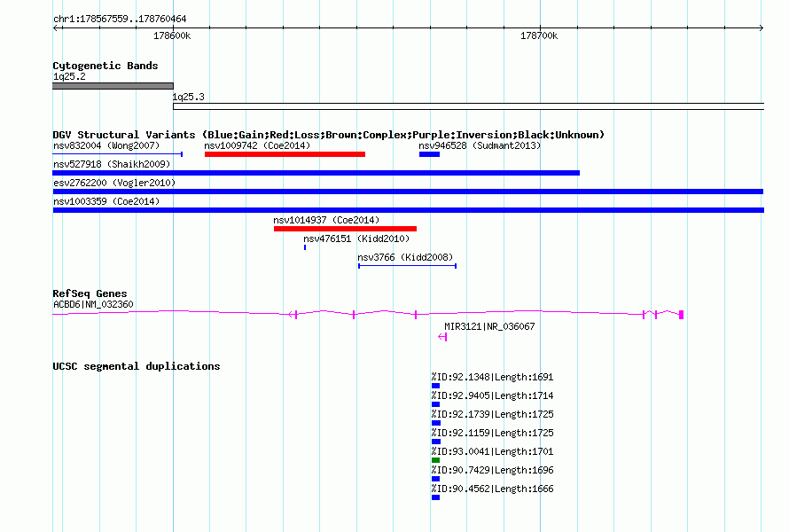Click the 1q25.3 white cytogenetic band
Screen dimensions: 789x532
(x=468, y=106)
